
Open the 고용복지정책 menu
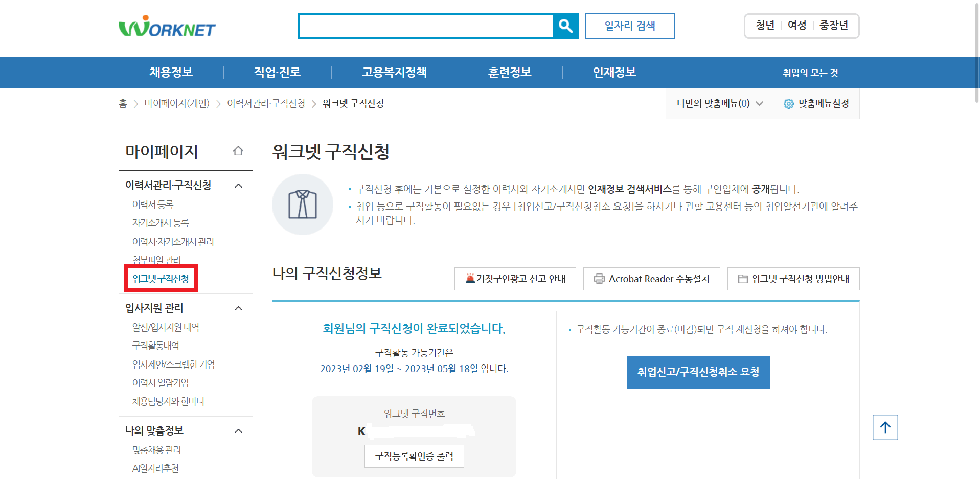point(395,72)
